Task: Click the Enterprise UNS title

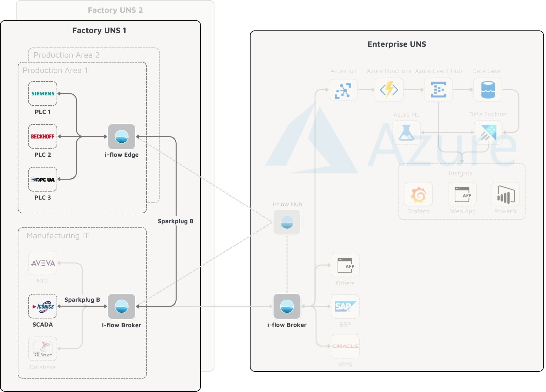Action: (397, 44)
